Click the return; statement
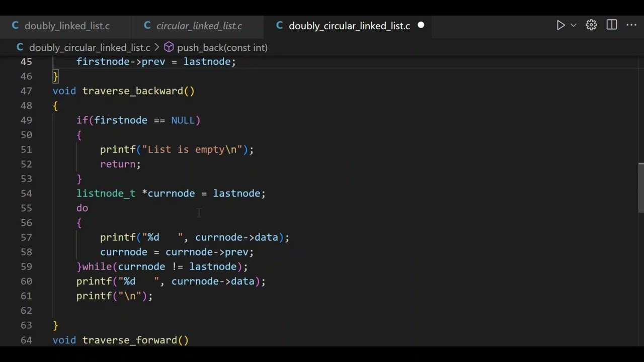 tap(120, 164)
